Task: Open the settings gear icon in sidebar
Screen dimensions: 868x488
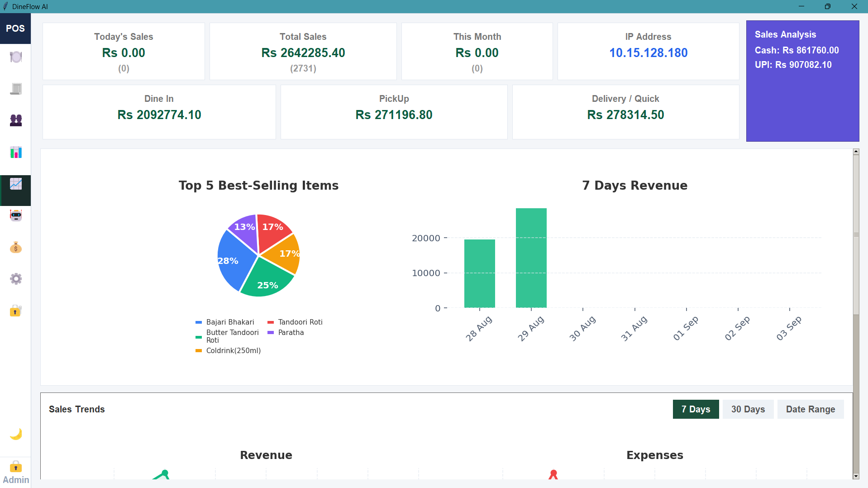Action: (16, 279)
